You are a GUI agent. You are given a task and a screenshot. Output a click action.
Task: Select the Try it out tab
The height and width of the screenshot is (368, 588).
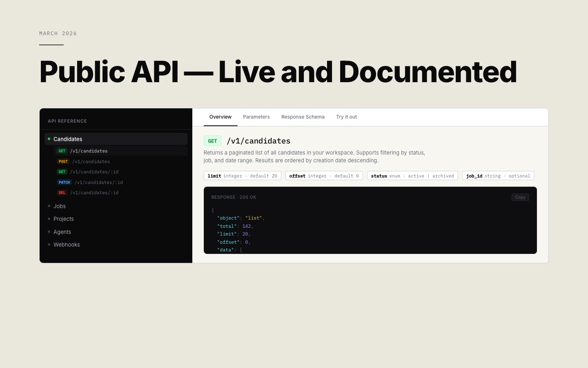click(346, 117)
